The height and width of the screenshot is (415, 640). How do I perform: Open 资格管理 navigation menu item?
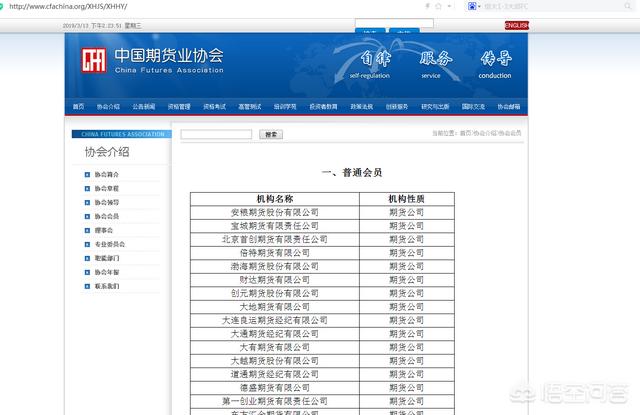click(x=179, y=107)
